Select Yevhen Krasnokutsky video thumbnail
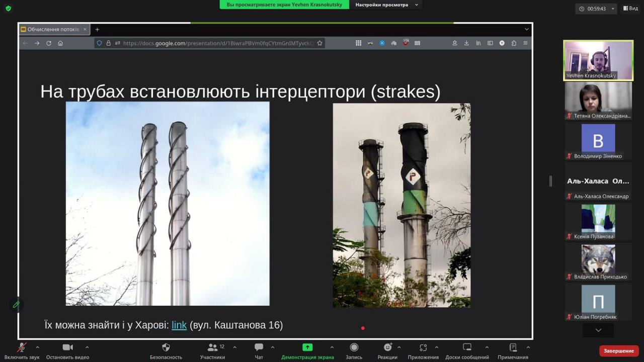644x362 pixels. coord(598,60)
